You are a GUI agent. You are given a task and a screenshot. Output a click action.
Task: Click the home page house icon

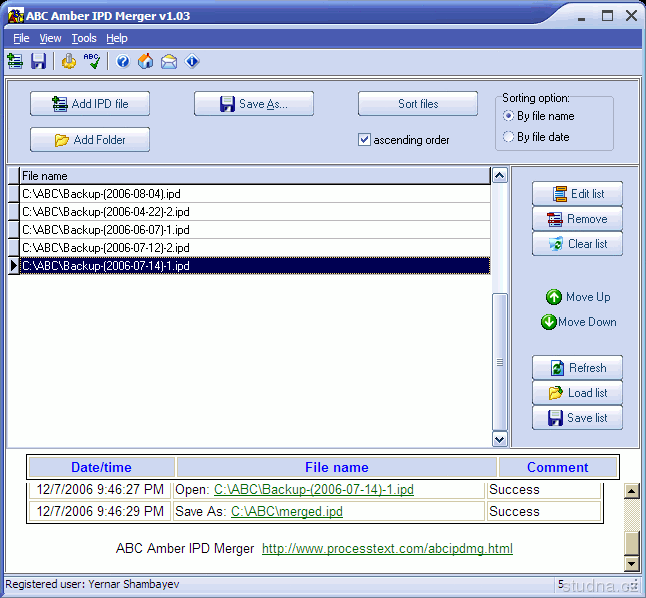[146, 62]
